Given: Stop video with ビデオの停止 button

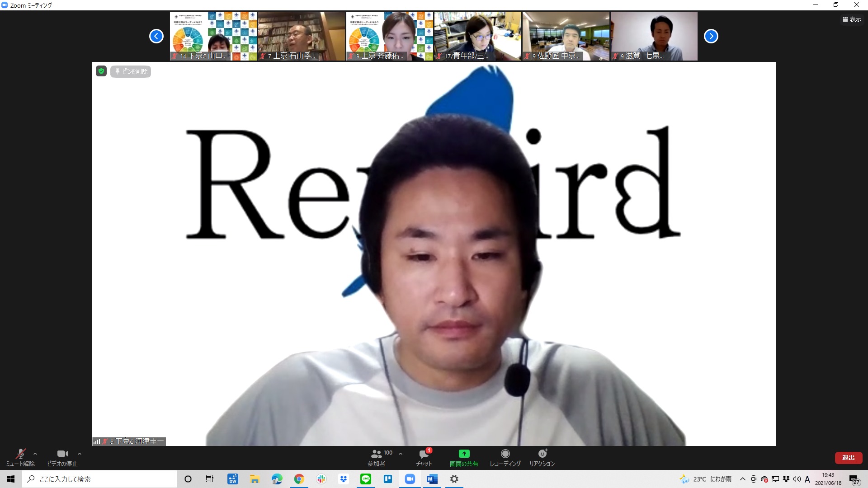Looking at the screenshot, I should click(62, 457).
